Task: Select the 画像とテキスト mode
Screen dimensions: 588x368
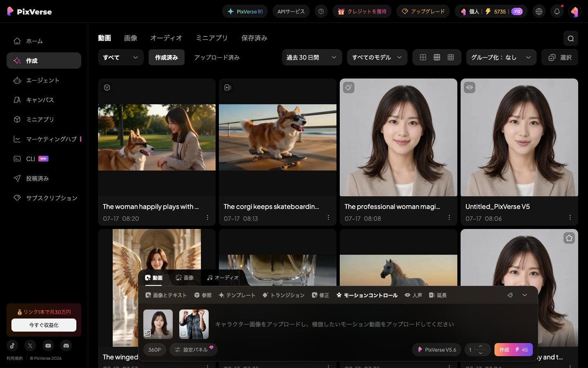Action: pos(166,295)
